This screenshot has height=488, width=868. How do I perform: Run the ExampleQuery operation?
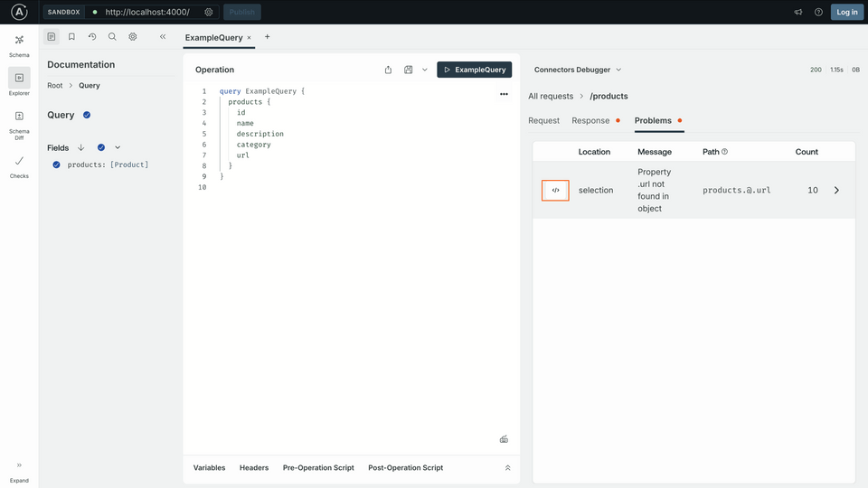pyautogui.click(x=475, y=70)
